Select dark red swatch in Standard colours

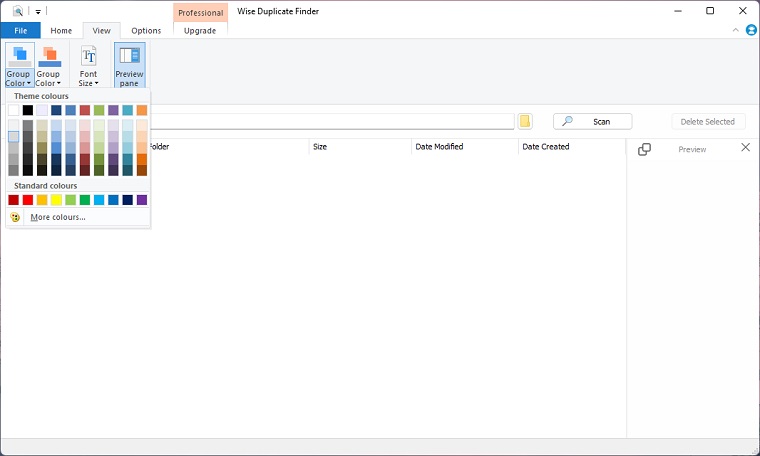14,200
